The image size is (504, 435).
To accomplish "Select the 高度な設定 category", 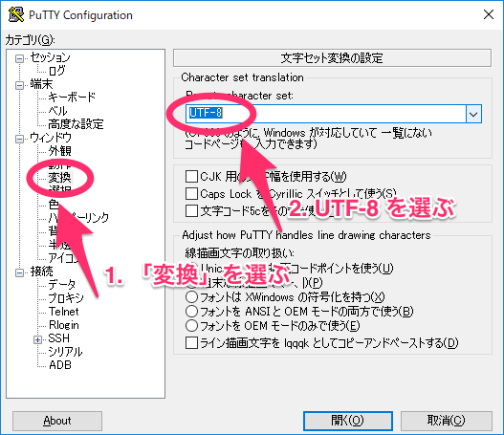I will (x=76, y=124).
